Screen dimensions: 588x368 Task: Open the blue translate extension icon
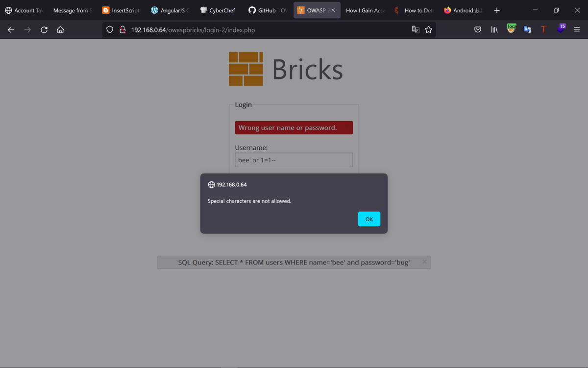tap(527, 30)
